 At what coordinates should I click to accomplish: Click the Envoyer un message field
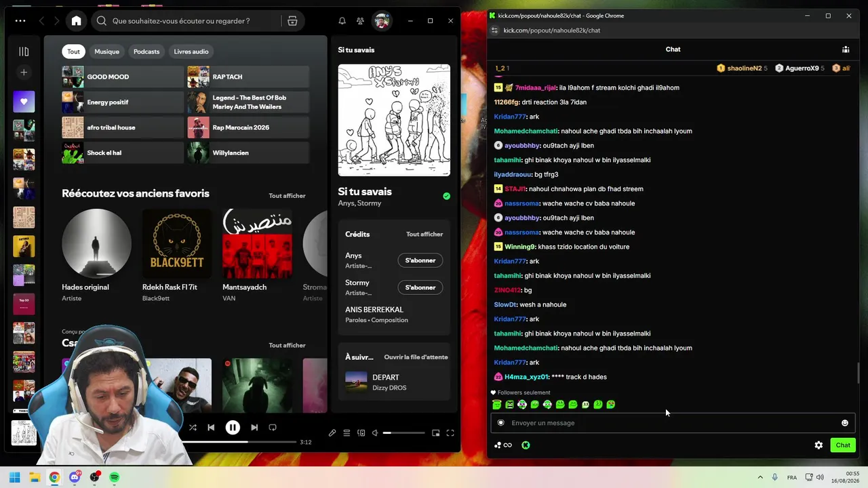click(x=673, y=423)
